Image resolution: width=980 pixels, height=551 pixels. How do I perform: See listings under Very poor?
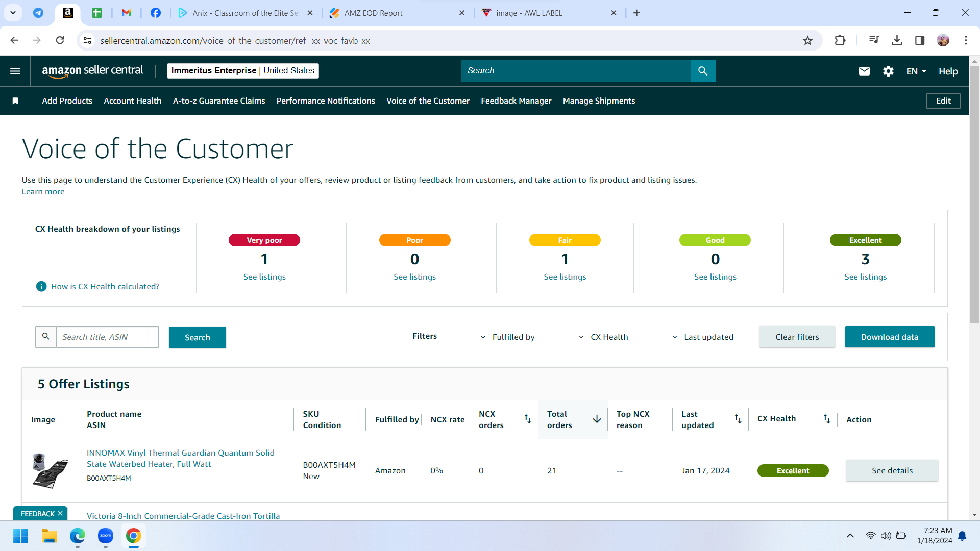[x=264, y=277]
